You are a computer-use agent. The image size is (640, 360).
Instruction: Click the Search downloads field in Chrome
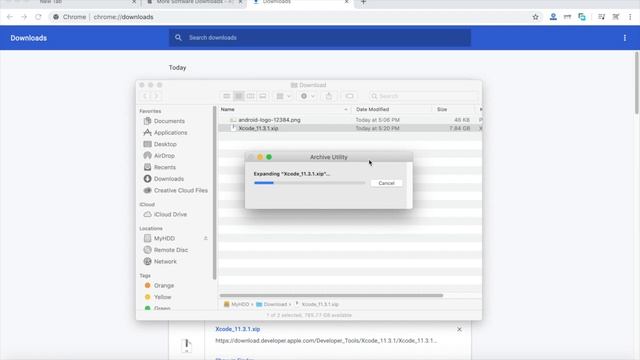[320, 38]
